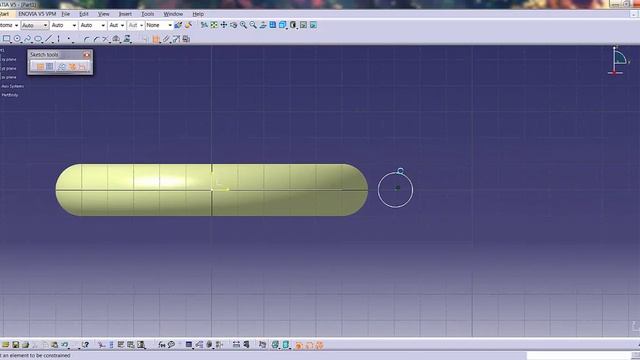Viewport: 640px width, 360px height.
Task: Select the Line sketch tool
Action: [x=49, y=39]
